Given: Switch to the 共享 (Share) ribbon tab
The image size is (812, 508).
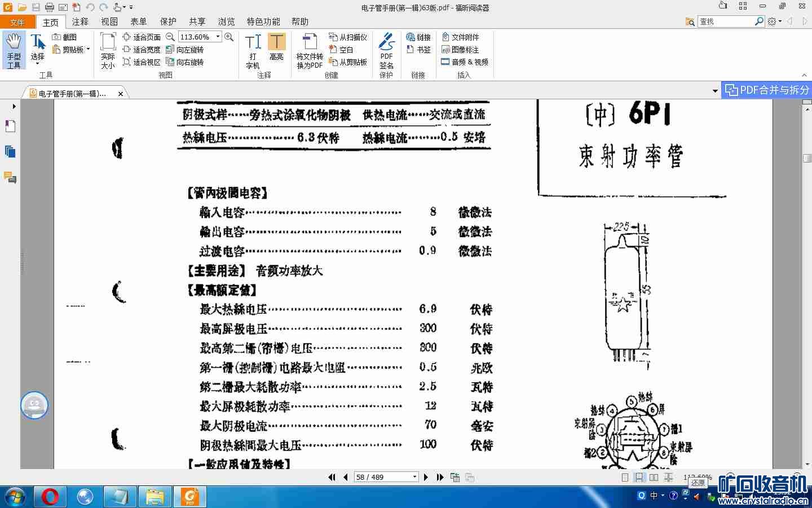Looking at the screenshot, I should click(197, 22).
